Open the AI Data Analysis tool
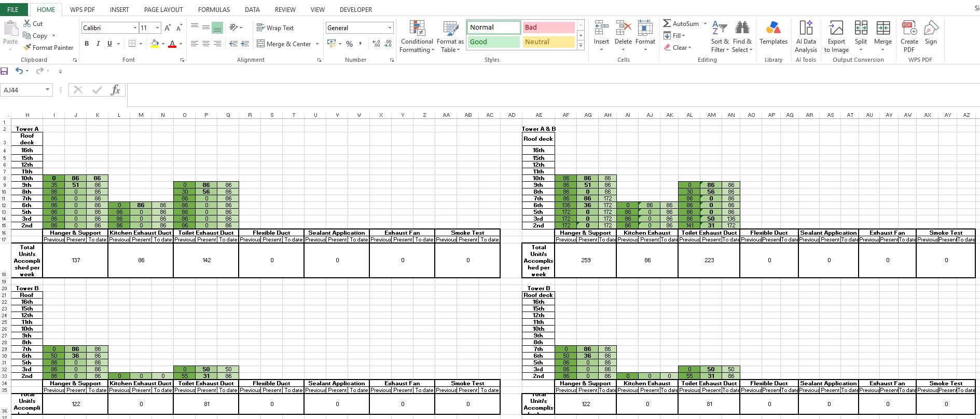Viewport: 980px width, 419px height. tap(806, 36)
